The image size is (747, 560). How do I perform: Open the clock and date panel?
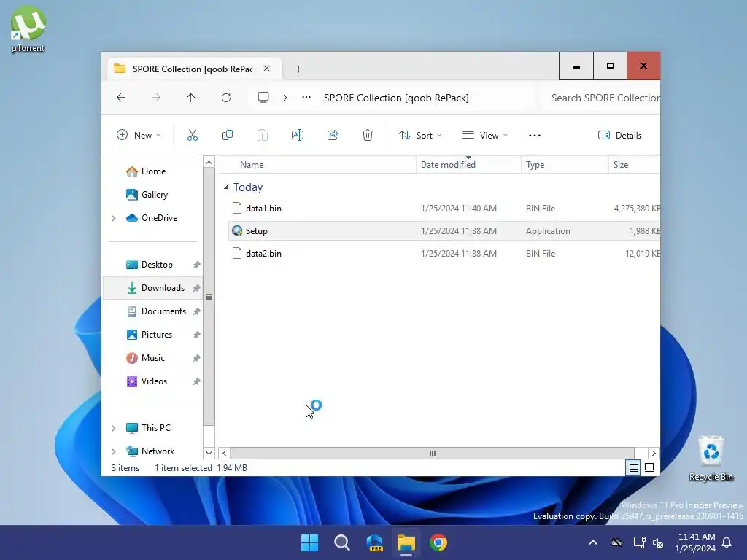pyautogui.click(x=695, y=542)
